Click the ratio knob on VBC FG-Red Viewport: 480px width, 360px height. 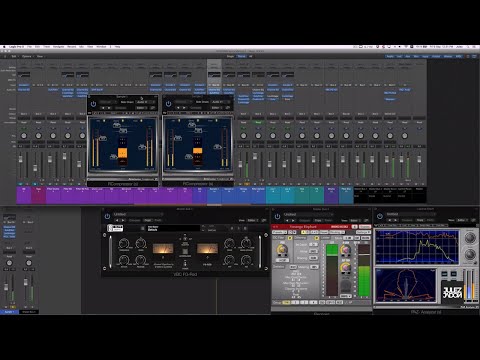141,243
